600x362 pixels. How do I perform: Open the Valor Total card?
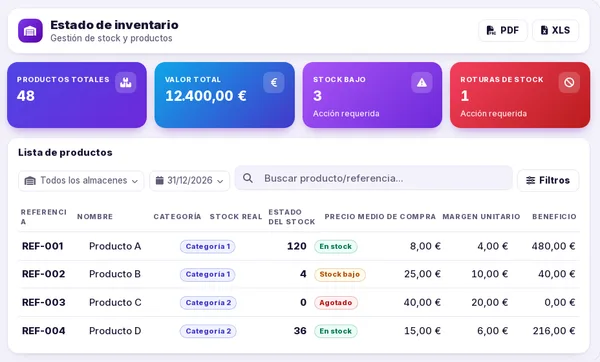pos(225,95)
